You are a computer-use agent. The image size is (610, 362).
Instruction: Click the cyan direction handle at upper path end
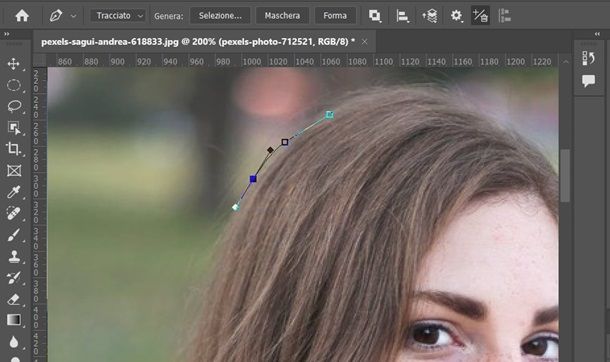click(330, 114)
